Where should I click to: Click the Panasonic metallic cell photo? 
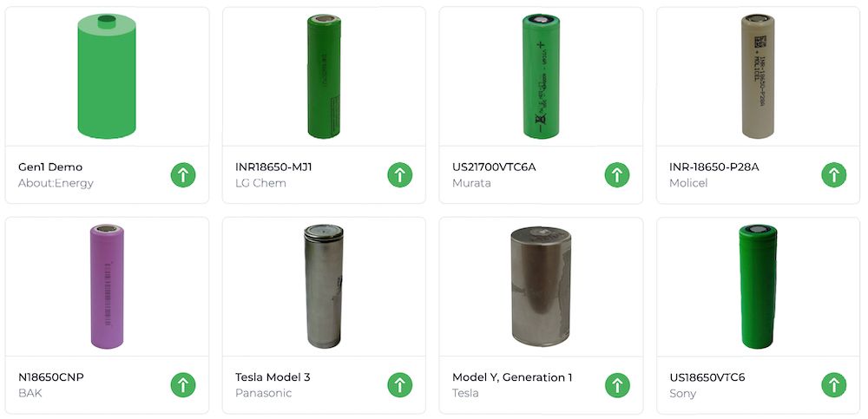coord(324,286)
